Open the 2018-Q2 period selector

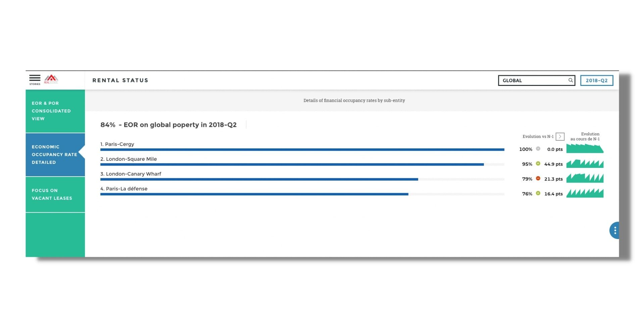pyautogui.click(x=596, y=81)
